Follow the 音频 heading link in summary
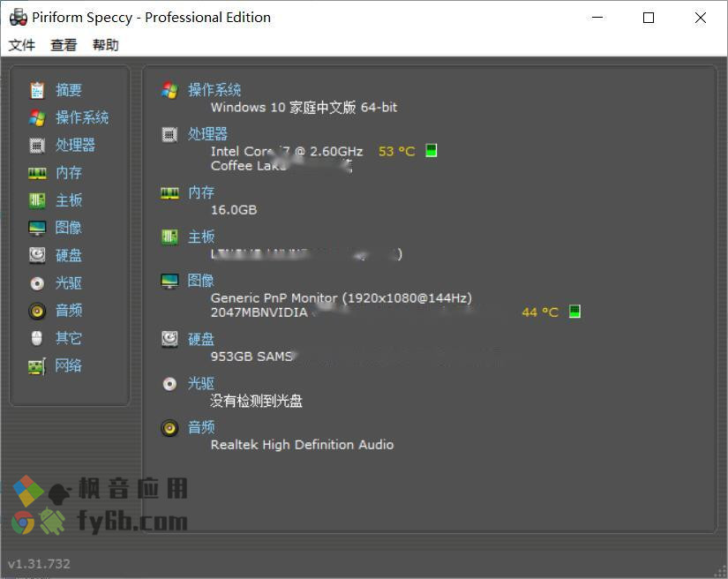Viewport: 728px width, 579px height. coord(201,428)
